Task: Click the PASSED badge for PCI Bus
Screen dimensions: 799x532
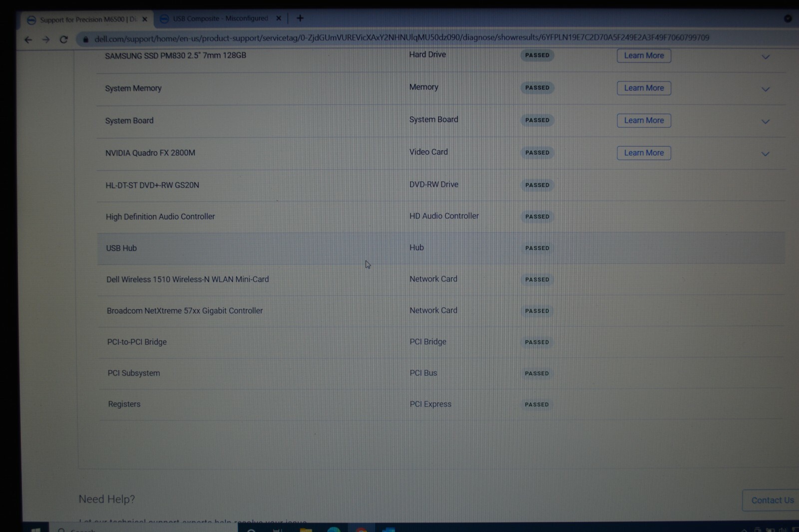Action: tap(537, 373)
